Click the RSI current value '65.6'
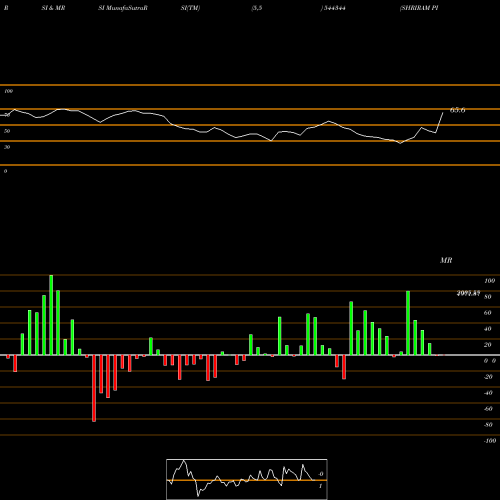Image resolution: width=500 pixels, height=500 pixels. pos(457,110)
